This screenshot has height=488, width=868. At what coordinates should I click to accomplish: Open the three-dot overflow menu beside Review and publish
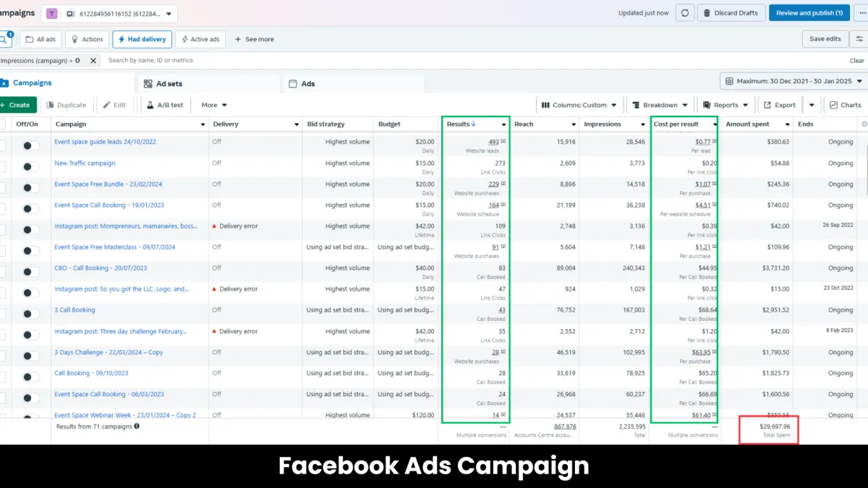click(860, 13)
